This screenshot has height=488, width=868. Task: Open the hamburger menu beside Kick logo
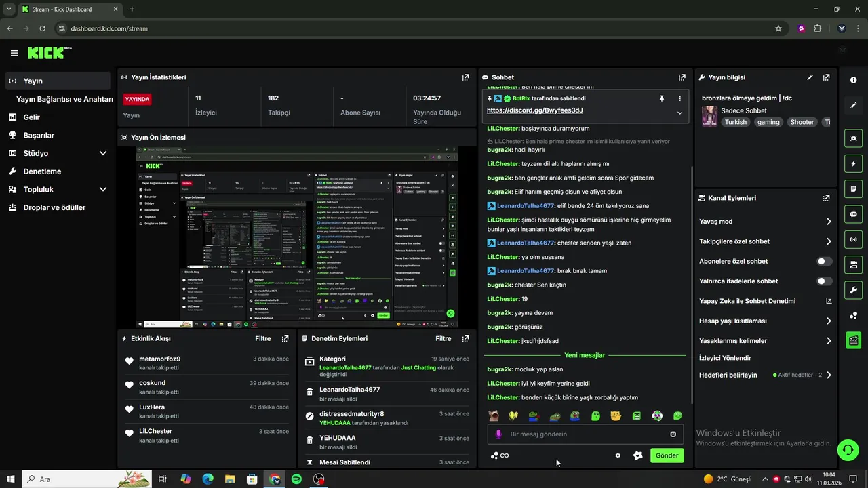tap(14, 53)
